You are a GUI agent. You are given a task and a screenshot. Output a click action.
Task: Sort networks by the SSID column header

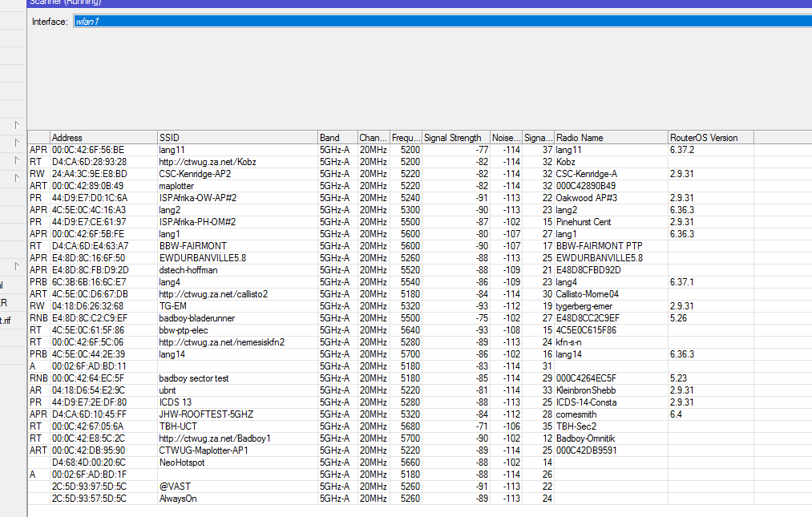(x=236, y=138)
